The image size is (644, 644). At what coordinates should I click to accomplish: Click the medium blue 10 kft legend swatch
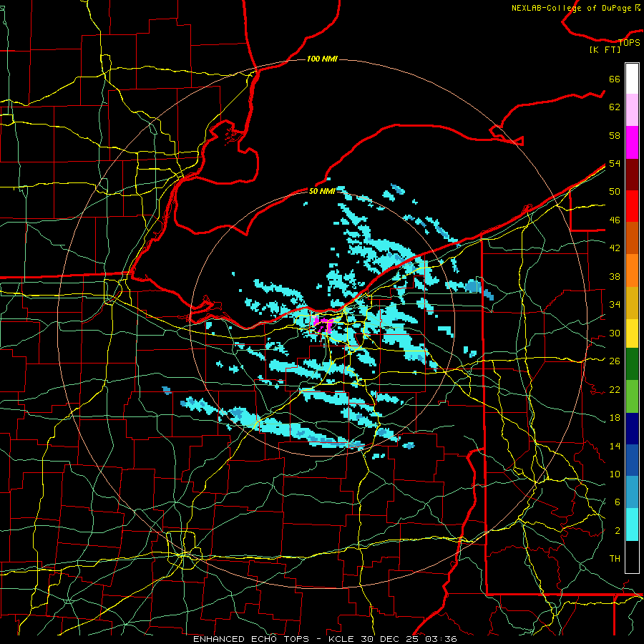[x=632, y=460]
